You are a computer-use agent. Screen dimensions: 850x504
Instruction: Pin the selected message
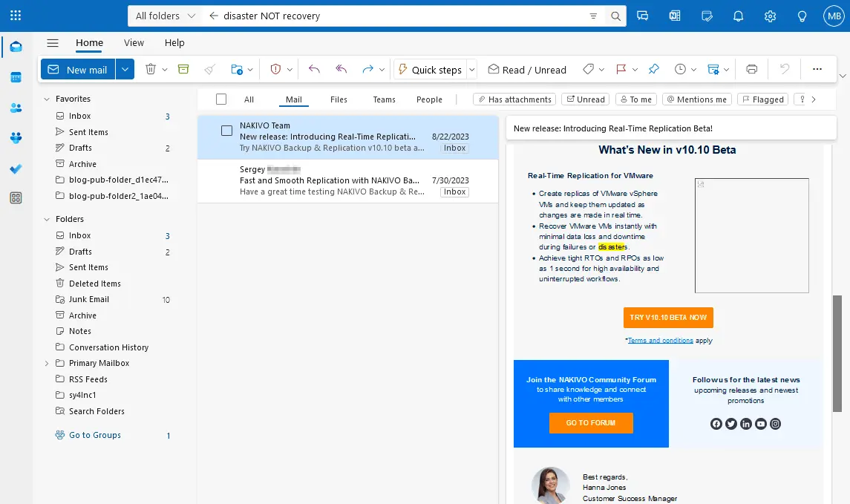click(x=654, y=69)
